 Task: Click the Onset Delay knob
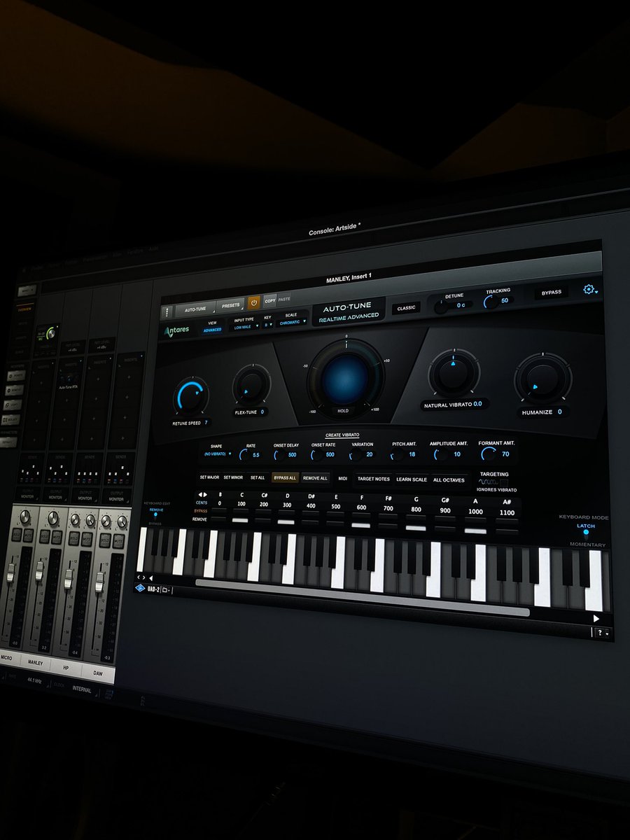pyautogui.click(x=278, y=454)
